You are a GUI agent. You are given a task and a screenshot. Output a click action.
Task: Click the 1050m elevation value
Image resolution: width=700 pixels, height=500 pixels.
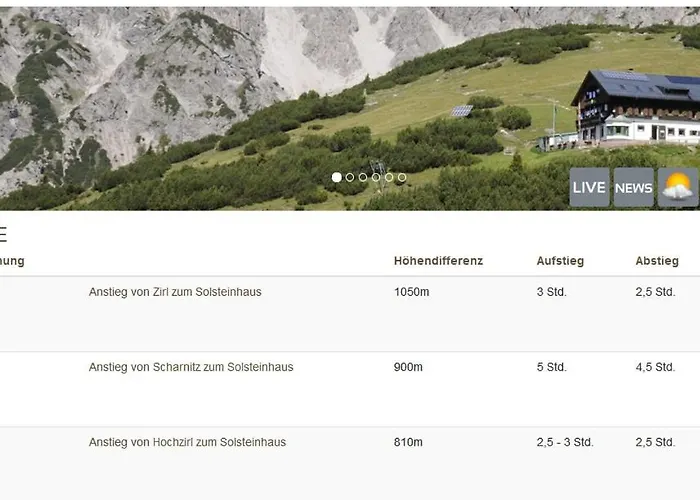click(411, 292)
